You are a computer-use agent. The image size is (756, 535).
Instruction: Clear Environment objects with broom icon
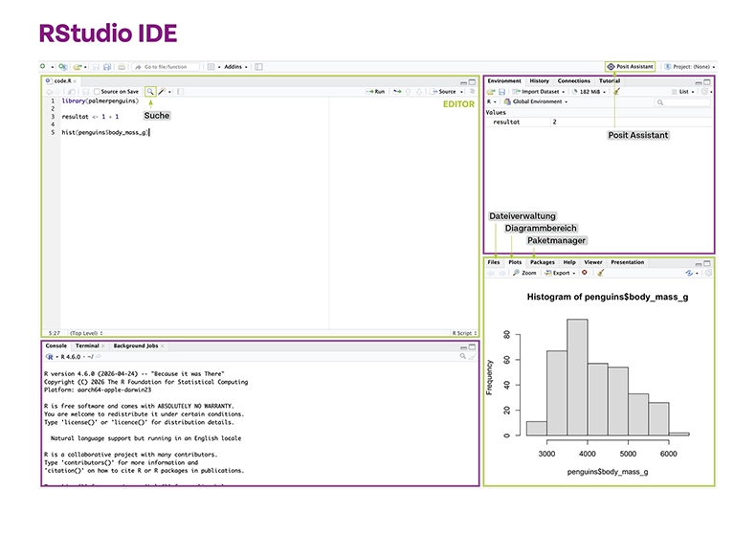point(616,92)
